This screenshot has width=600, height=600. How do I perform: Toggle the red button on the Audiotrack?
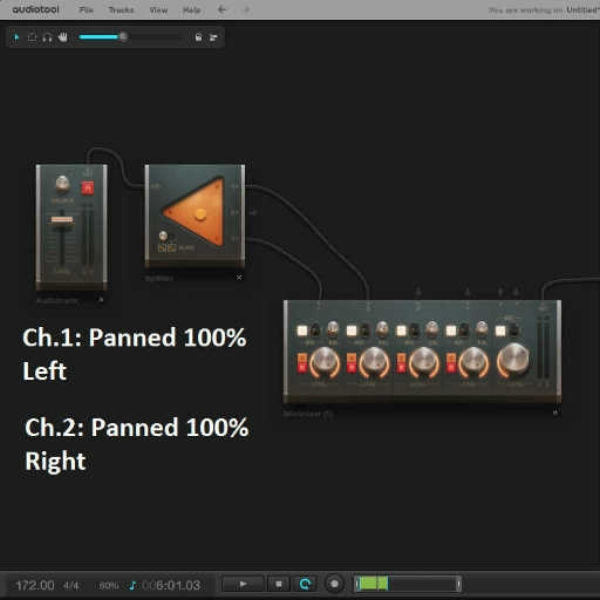click(x=88, y=188)
